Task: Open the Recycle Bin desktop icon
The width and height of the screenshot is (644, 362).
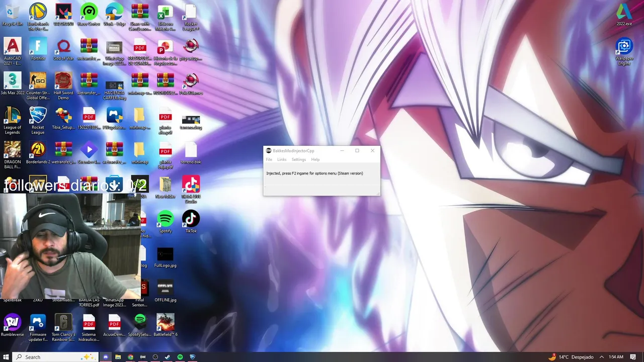Action: 12,15
